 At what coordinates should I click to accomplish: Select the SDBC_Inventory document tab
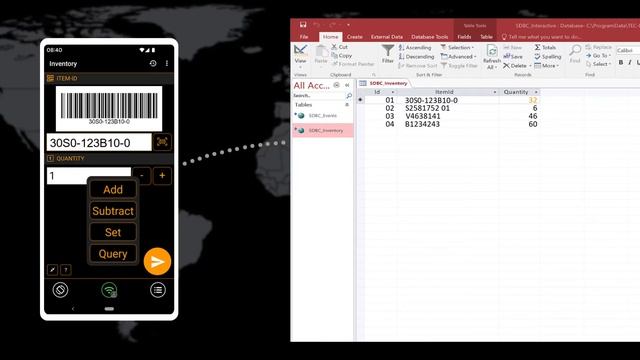tap(384, 83)
